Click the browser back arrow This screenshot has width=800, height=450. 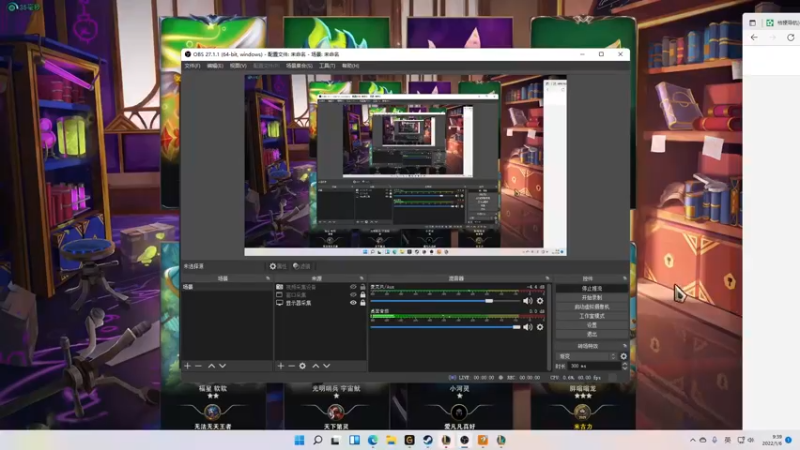point(754,37)
